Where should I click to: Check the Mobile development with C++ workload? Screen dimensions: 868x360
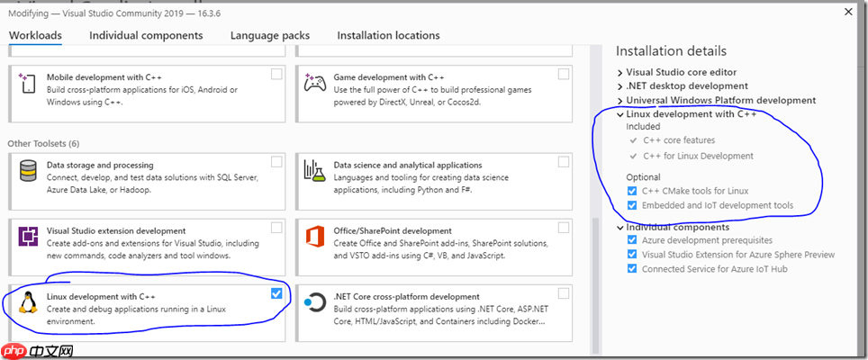point(276,75)
